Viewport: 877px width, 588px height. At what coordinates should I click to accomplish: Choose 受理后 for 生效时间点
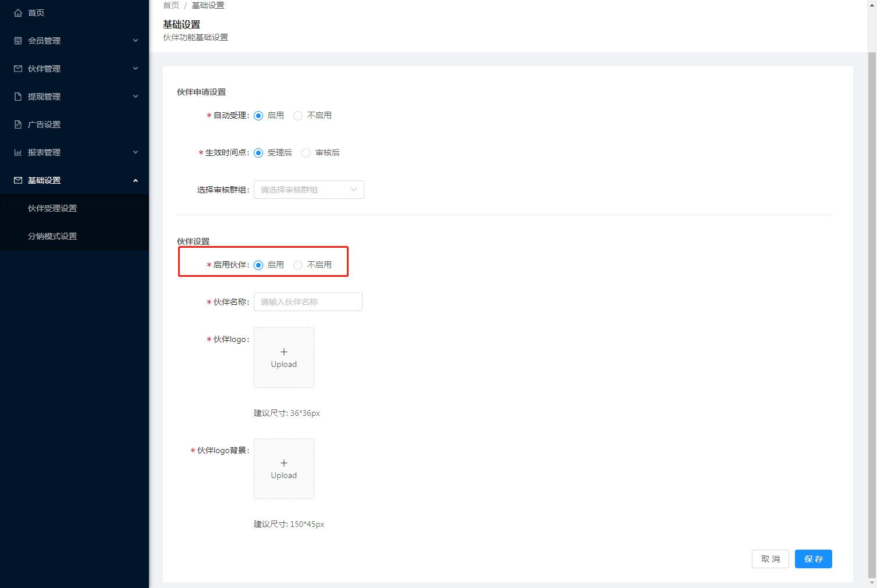point(258,153)
